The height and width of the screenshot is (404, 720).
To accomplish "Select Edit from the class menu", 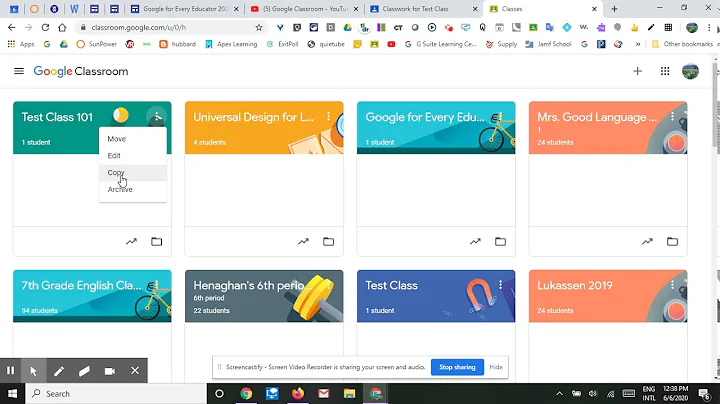I will tap(133, 156).
